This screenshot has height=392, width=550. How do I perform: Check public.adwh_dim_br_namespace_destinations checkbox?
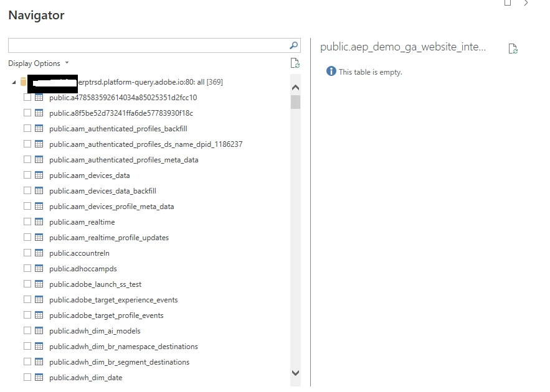tap(27, 346)
